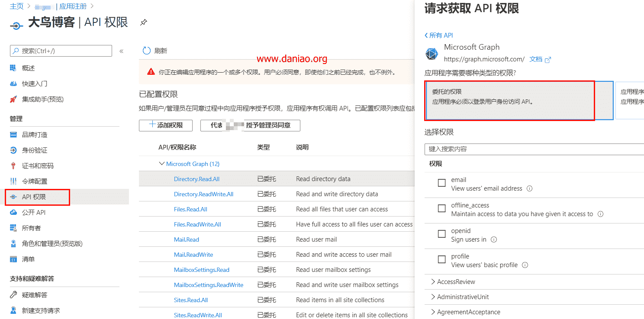644x319 pixels.
Task: Select the 委托的权限 (Delegated permissions) card
Action: (x=519, y=100)
